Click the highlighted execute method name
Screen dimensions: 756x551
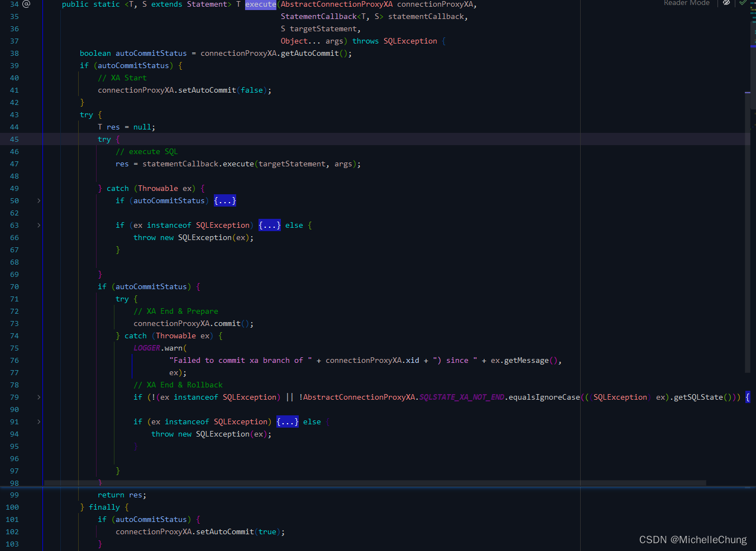[261, 4]
